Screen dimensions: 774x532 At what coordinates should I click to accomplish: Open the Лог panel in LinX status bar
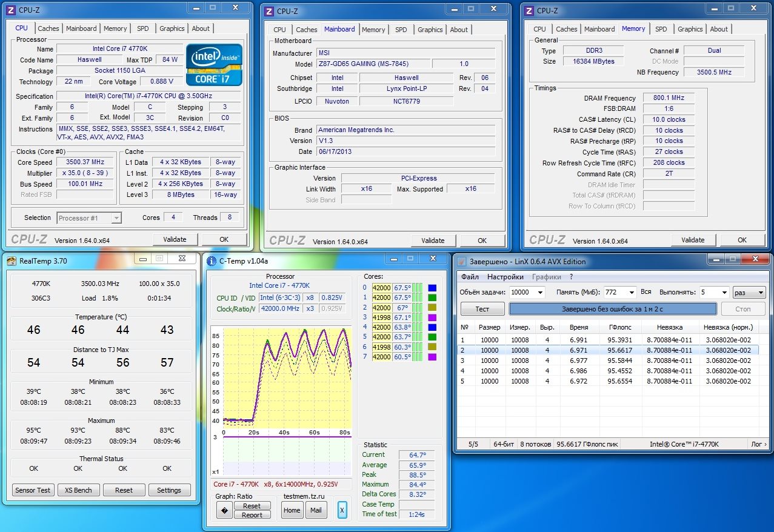pyautogui.click(x=758, y=444)
